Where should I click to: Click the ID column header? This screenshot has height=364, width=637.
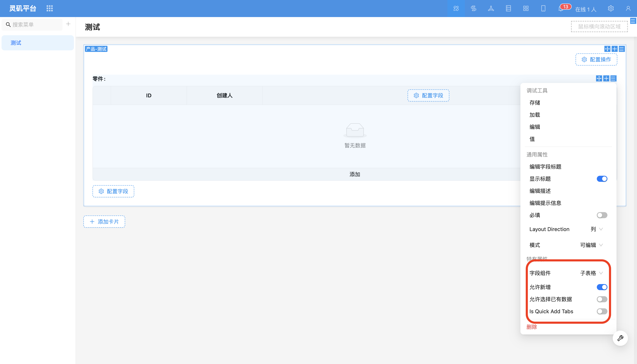[149, 95]
